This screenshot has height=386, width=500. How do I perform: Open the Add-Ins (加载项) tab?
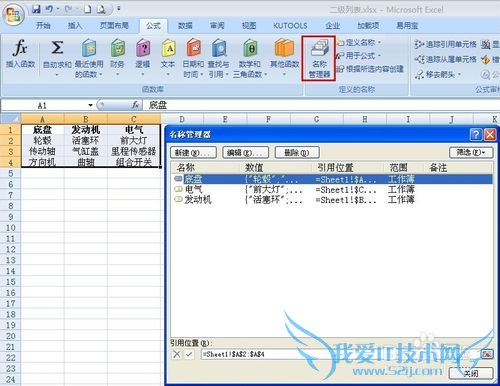tap(368, 26)
